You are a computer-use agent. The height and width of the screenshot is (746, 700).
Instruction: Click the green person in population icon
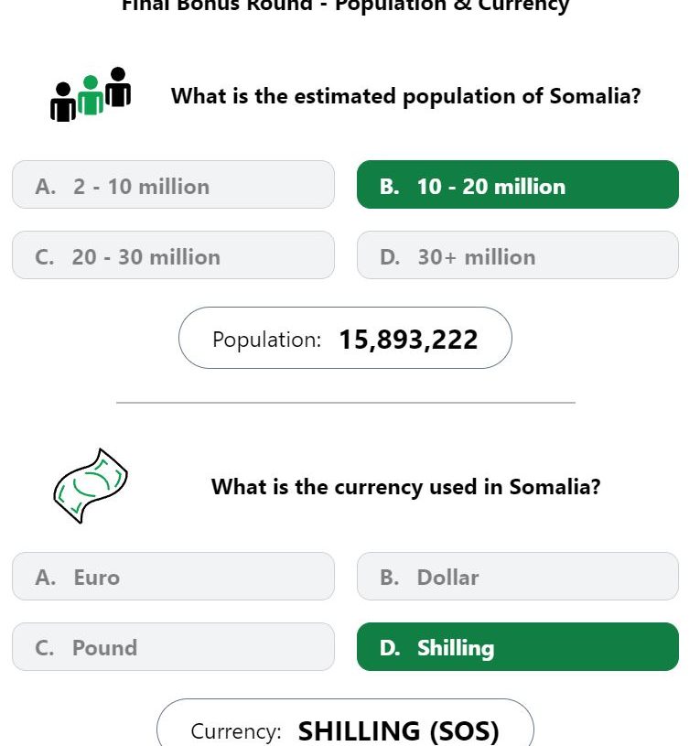pos(91,95)
